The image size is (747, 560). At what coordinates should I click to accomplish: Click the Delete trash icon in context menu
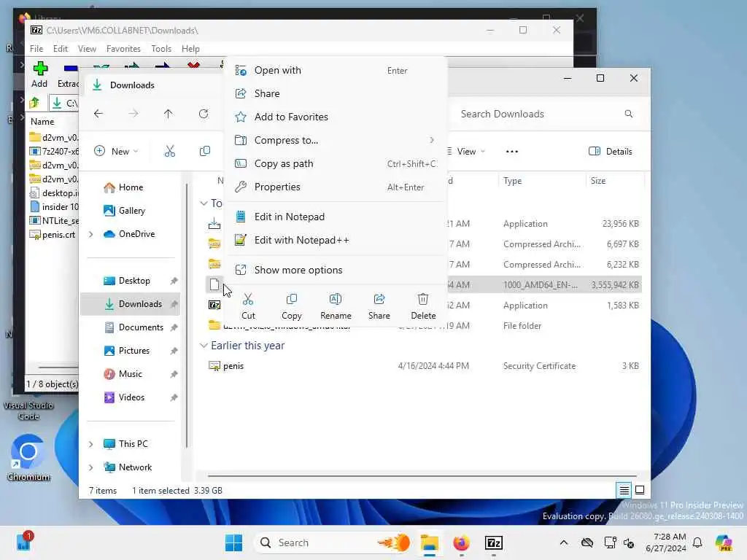pos(423,306)
